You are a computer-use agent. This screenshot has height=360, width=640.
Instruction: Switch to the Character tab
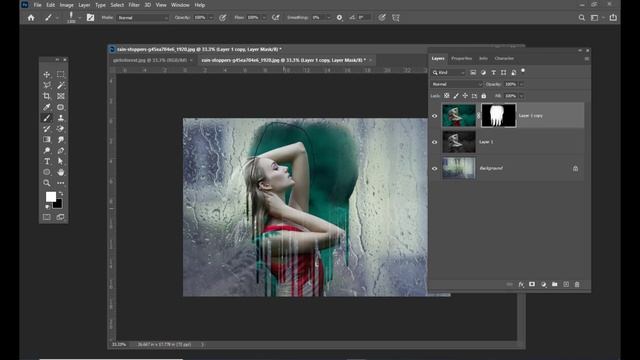pos(504,58)
